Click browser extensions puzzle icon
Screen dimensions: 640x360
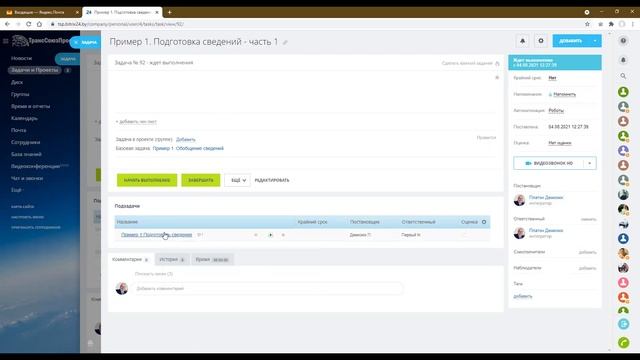(611, 24)
